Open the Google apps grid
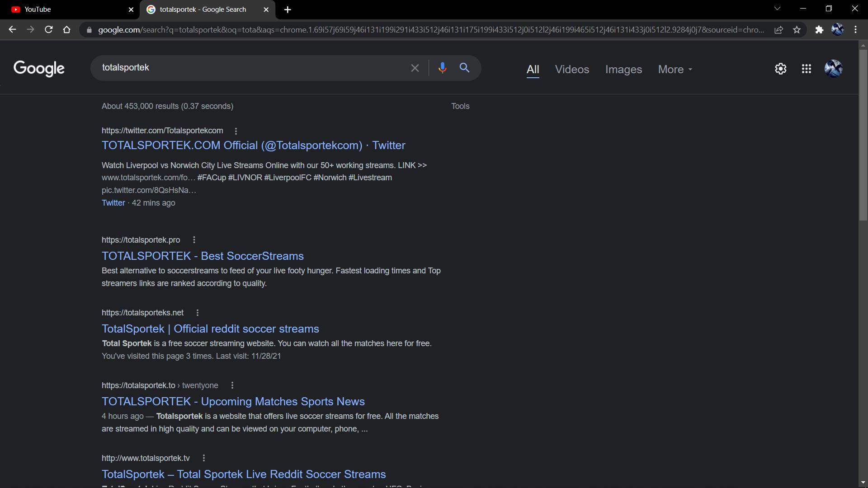Screen dimensions: 868x488 click(x=806, y=69)
